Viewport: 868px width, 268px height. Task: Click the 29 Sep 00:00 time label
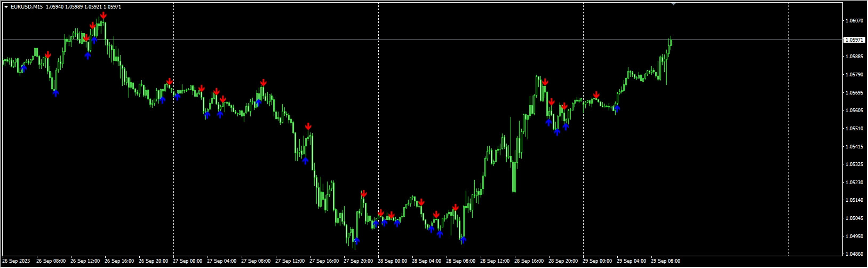598,262
